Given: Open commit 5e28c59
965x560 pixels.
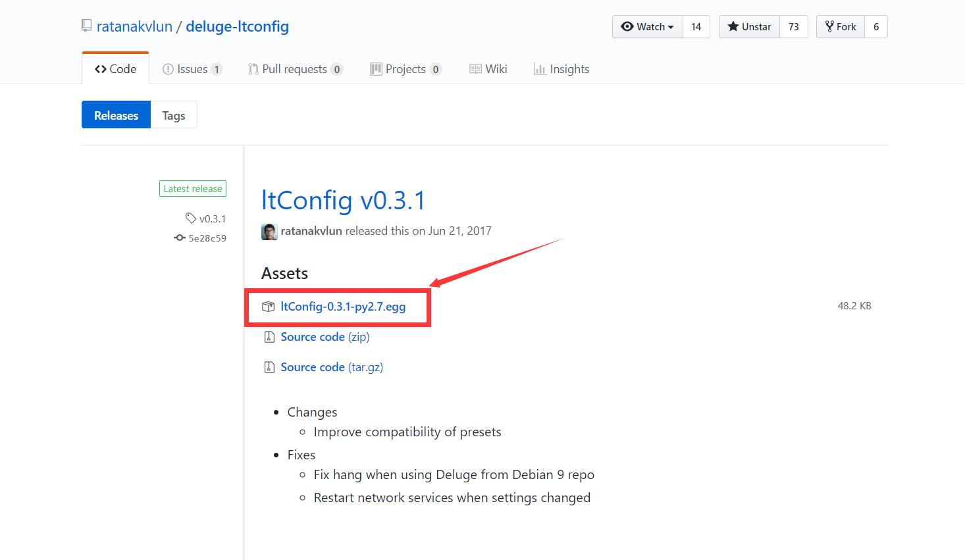Looking at the screenshot, I should click(x=207, y=238).
